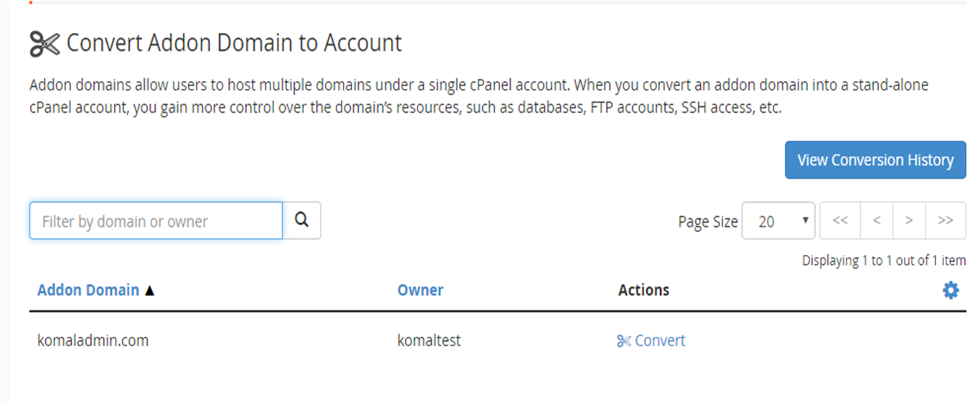
Task: Select the komaltest owner cell
Action: point(429,340)
